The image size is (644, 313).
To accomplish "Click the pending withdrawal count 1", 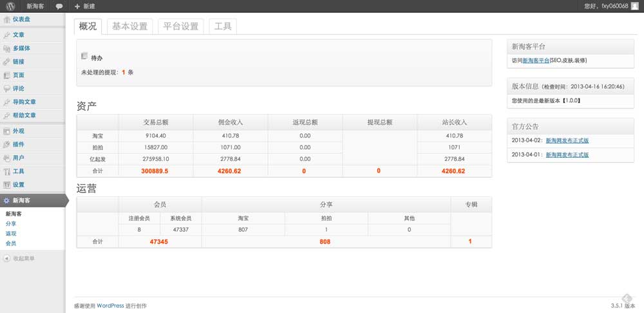I will [123, 72].
